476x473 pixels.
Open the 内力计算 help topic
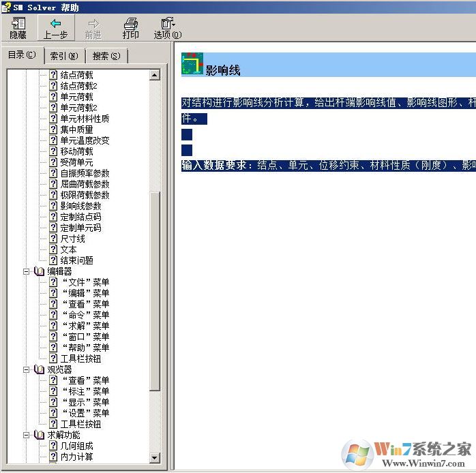(76, 457)
